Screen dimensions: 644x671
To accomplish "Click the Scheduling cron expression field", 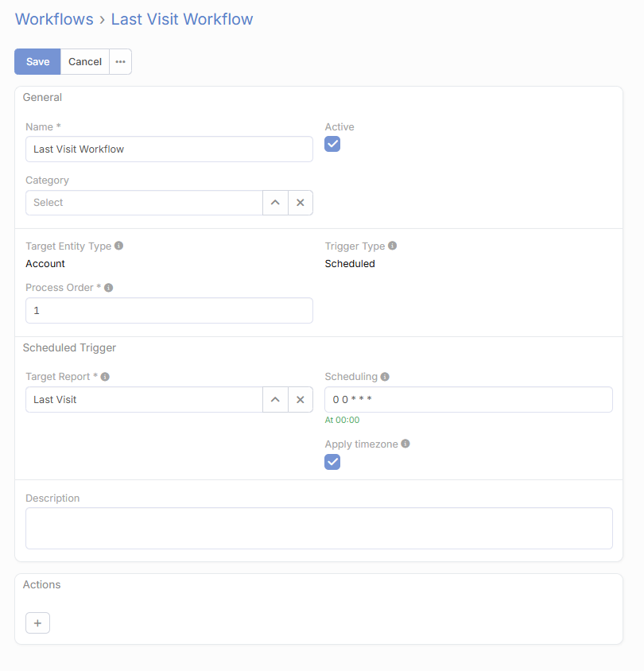I will [x=468, y=400].
